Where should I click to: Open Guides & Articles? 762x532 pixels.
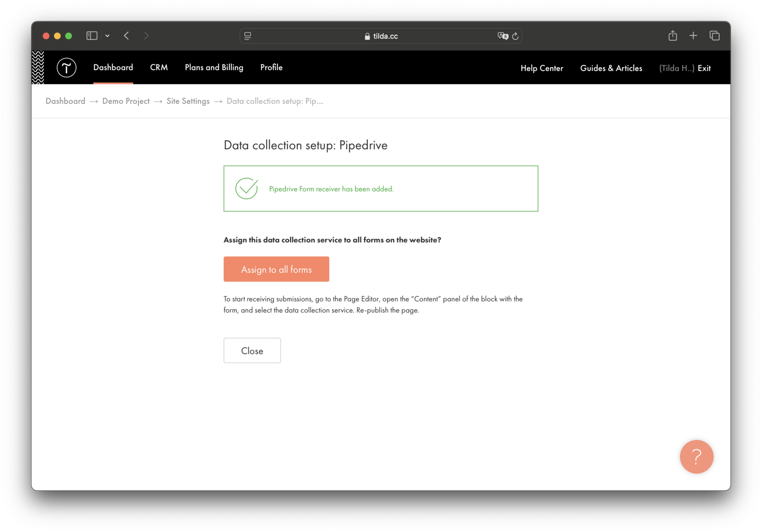[611, 68]
